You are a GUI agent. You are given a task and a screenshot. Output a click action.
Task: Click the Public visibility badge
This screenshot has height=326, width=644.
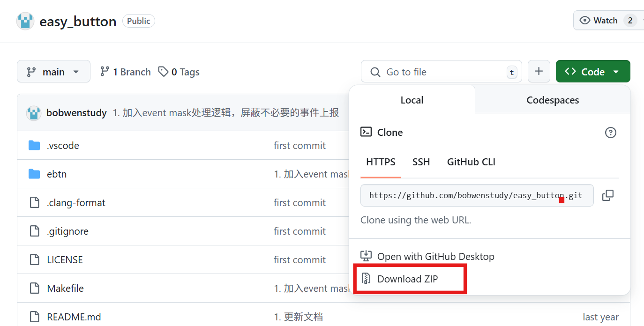point(139,21)
